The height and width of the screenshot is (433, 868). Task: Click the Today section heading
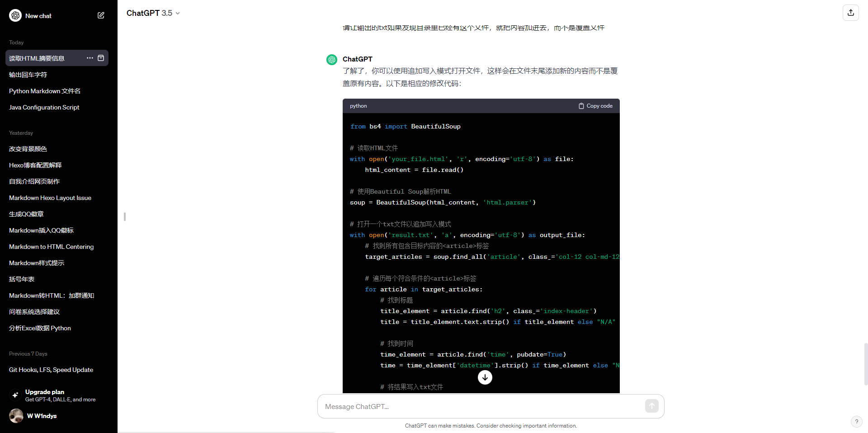coord(16,43)
